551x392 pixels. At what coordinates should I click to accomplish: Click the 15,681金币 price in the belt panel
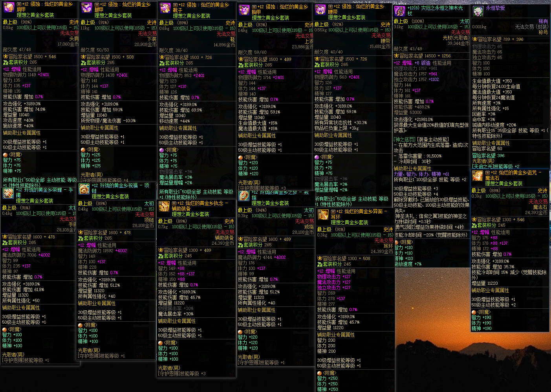[380, 46]
